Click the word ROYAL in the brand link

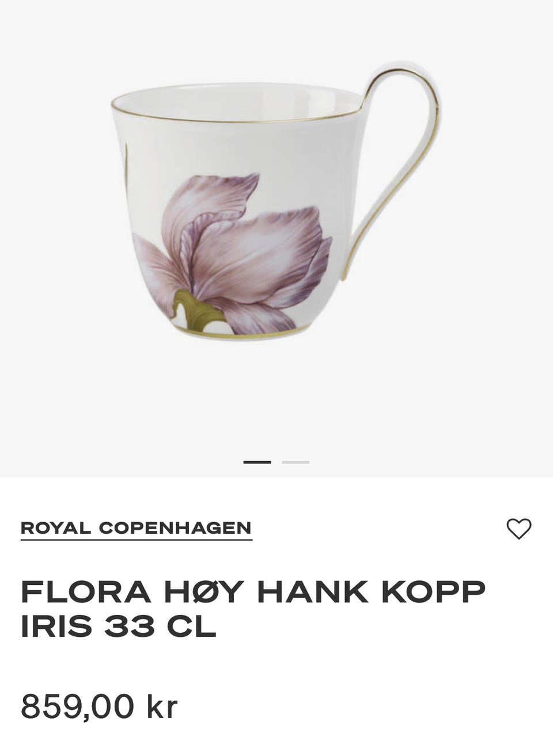point(56,528)
